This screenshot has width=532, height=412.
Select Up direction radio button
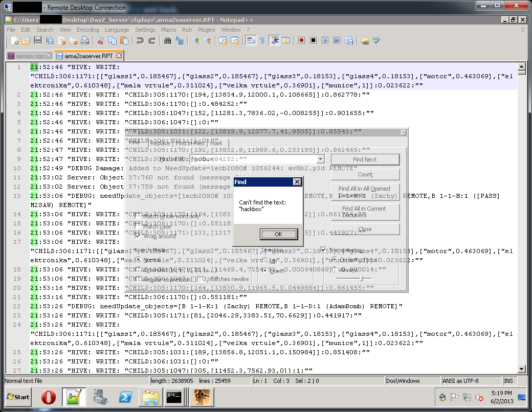[x=264, y=261]
